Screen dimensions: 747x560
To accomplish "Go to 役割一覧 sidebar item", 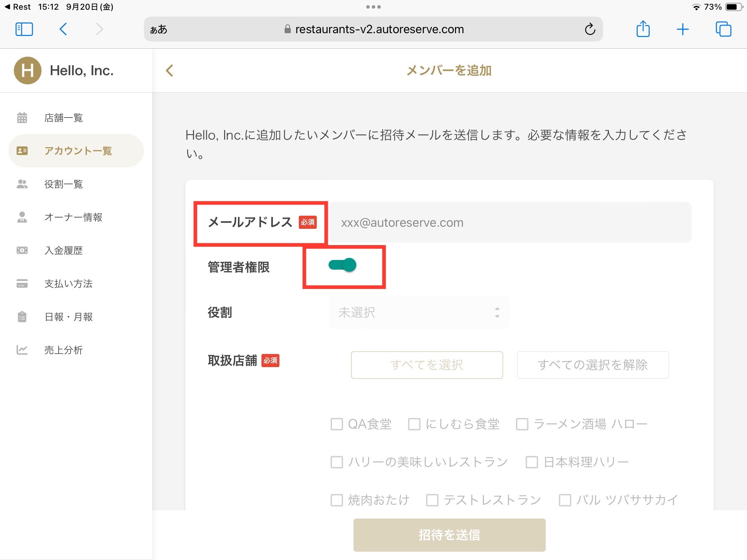I will (64, 184).
